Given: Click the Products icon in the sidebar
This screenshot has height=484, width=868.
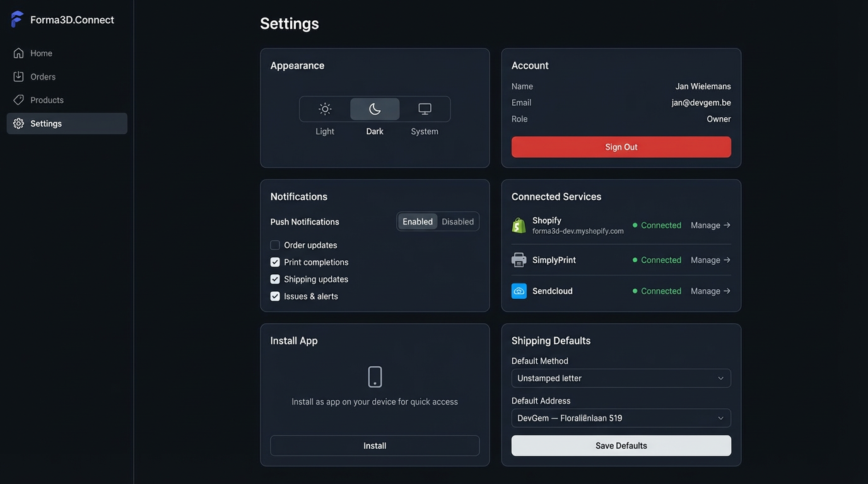Looking at the screenshot, I should [x=18, y=100].
